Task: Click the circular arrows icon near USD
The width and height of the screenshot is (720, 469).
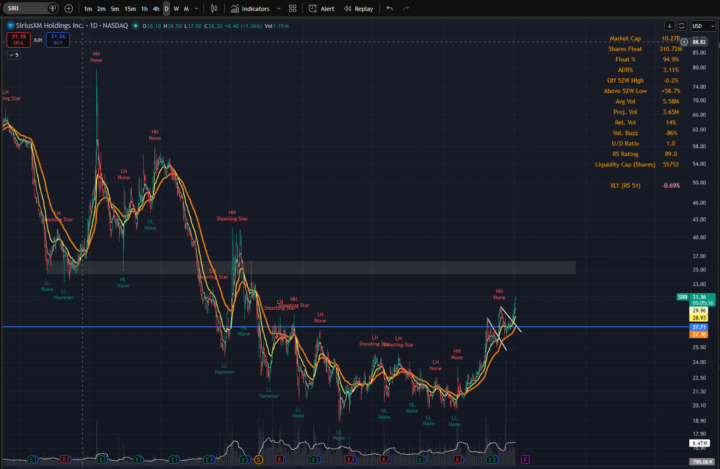Action: pyautogui.click(x=681, y=26)
